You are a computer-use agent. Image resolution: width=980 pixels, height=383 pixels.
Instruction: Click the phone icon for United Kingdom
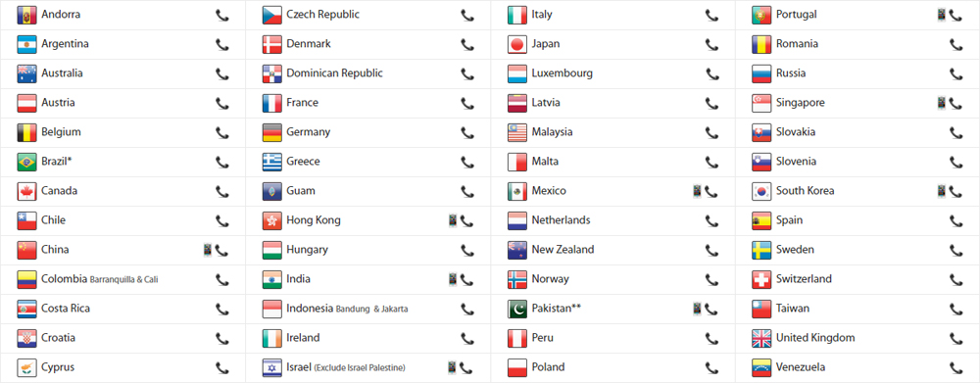(955, 338)
